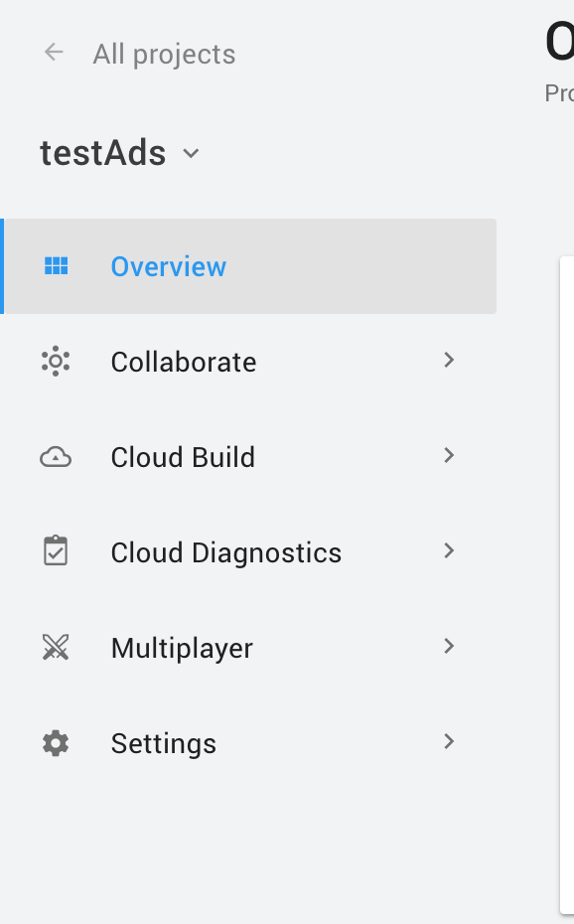Click the dropdown caret beside testAds
This screenshot has width=574, height=924.
coord(191,154)
